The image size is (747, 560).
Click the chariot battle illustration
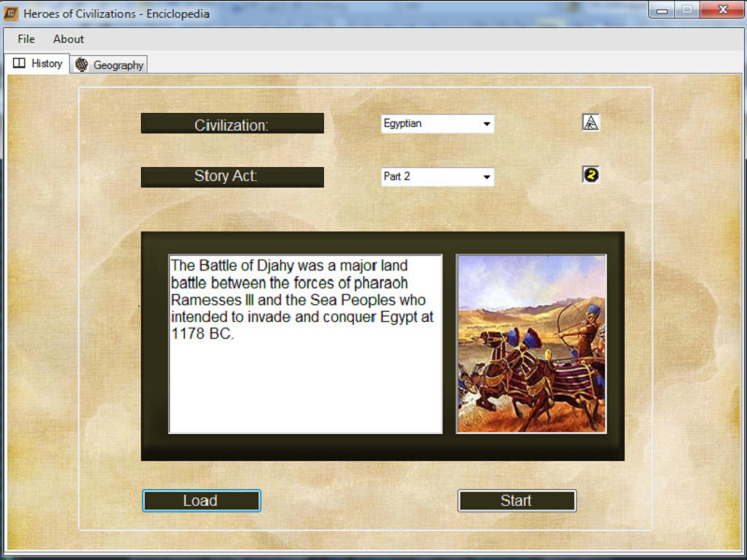[x=529, y=343]
